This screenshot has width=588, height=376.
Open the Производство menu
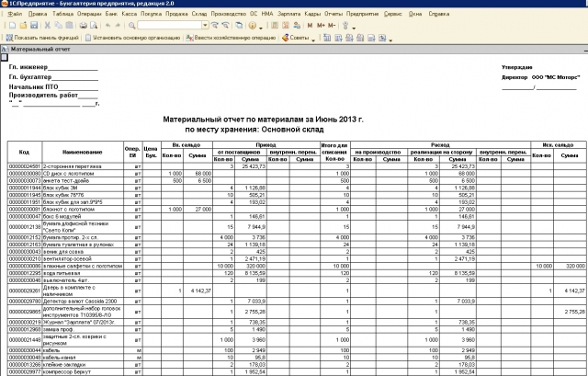pos(229,14)
